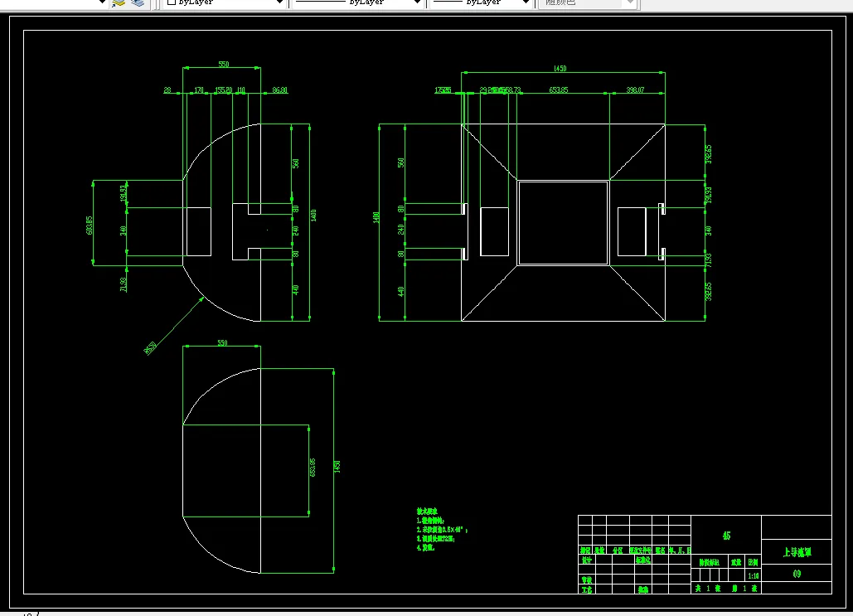Select the 173.25 dimension text
Image resolution: width=853 pixels, height=616 pixels.
(443, 90)
